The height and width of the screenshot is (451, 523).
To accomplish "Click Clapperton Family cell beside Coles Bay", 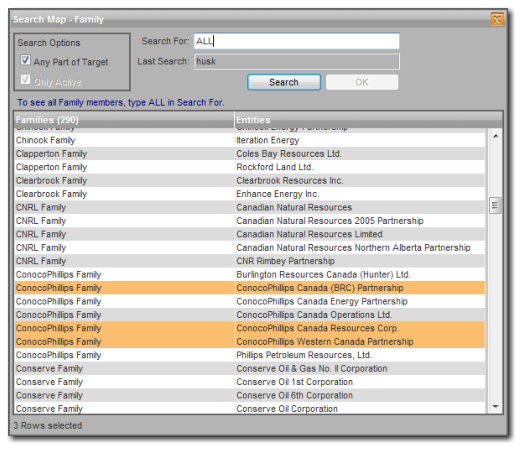I will click(124, 153).
